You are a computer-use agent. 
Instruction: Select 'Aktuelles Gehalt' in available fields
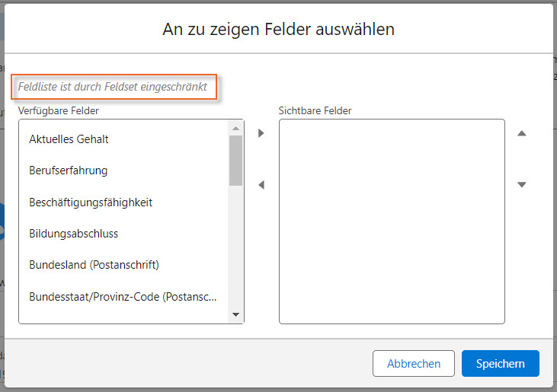69,139
